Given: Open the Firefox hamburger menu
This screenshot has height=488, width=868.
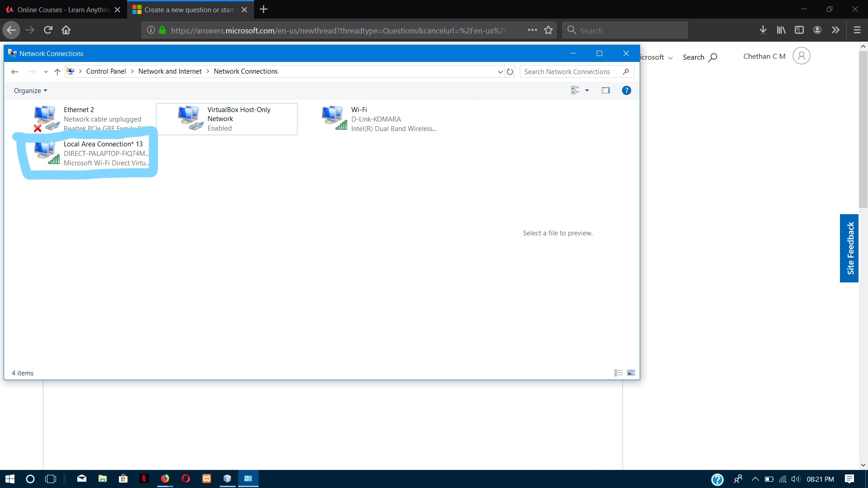Looking at the screenshot, I should click(857, 30).
